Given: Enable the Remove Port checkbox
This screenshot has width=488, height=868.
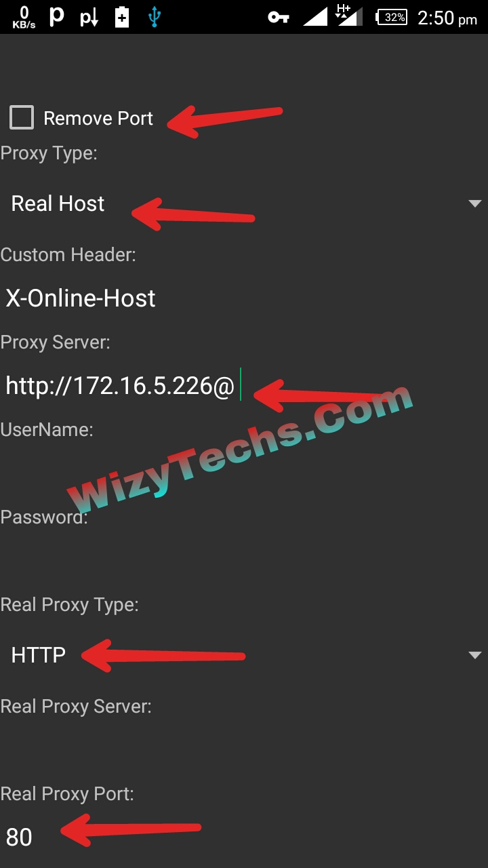Looking at the screenshot, I should tap(22, 118).
